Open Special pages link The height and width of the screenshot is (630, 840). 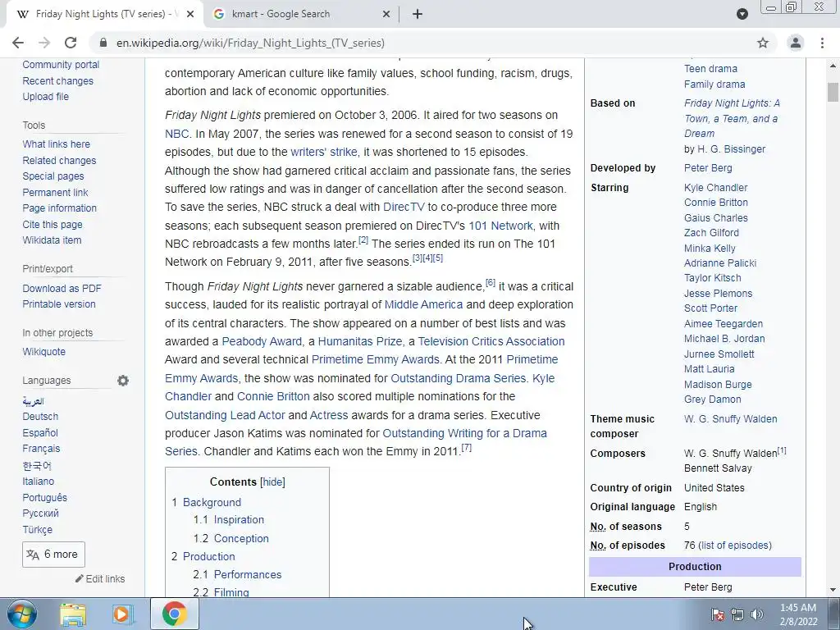pyautogui.click(x=53, y=176)
